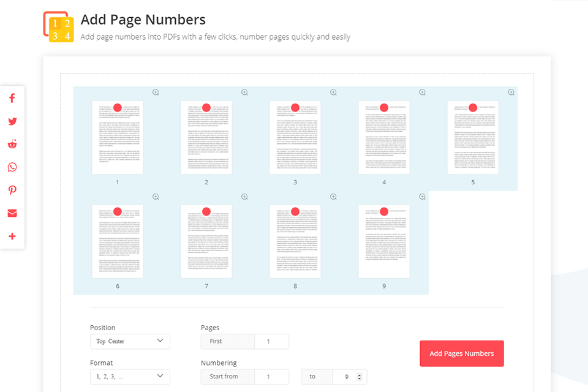Zoom in on page 6 preview
The image size is (588, 392).
pyautogui.click(x=156, y=197)
